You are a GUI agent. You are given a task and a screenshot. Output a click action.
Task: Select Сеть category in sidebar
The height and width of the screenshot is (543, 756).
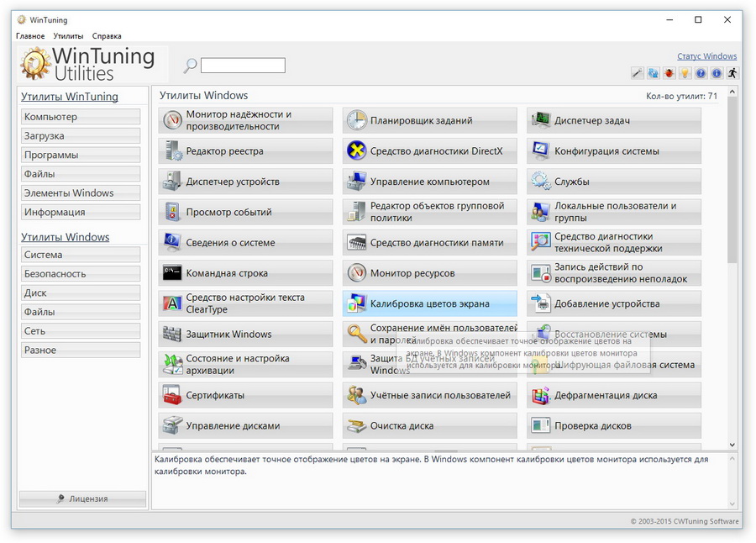pos(81,331)
